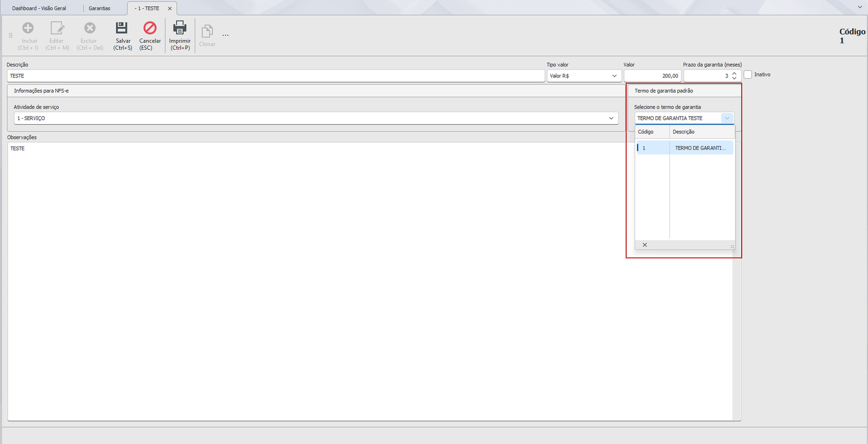The image size is (868, 444).
Task: Click inside the Observações text area
Action: [x=369, y=281]
